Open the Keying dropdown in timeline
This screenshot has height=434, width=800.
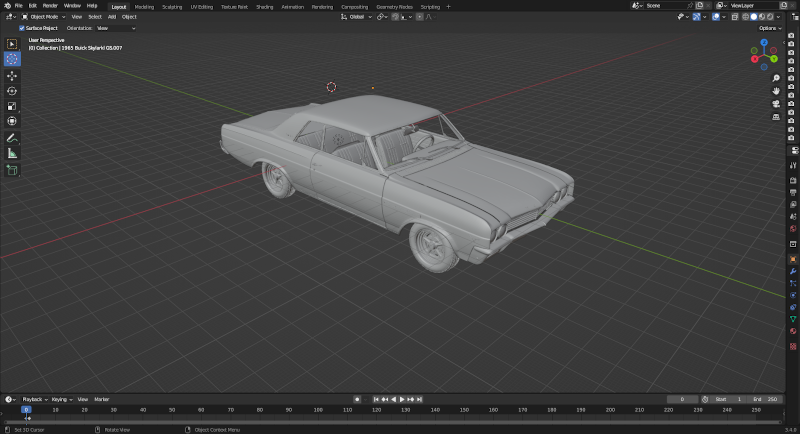(x=62, y=399)
